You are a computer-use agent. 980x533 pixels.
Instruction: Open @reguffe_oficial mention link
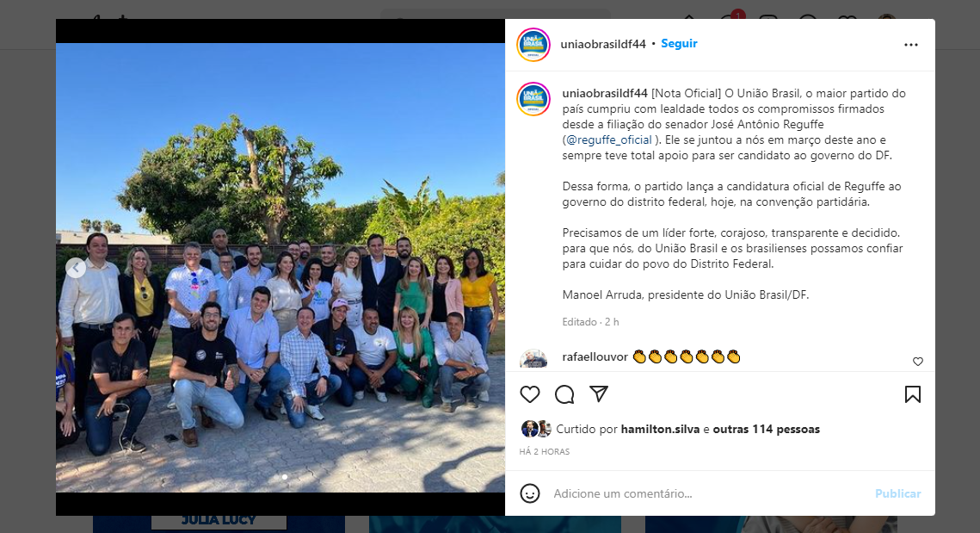tap(609, 140)
